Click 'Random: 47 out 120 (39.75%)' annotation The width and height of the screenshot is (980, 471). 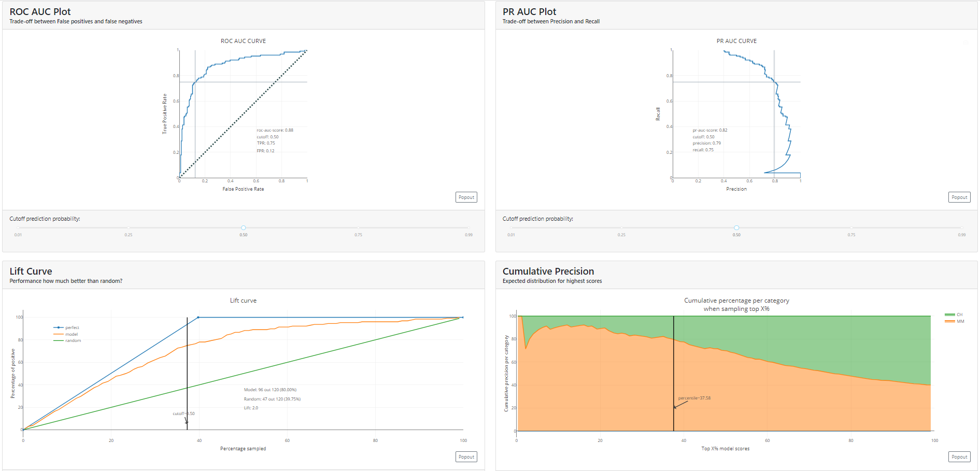click(272, 399)
